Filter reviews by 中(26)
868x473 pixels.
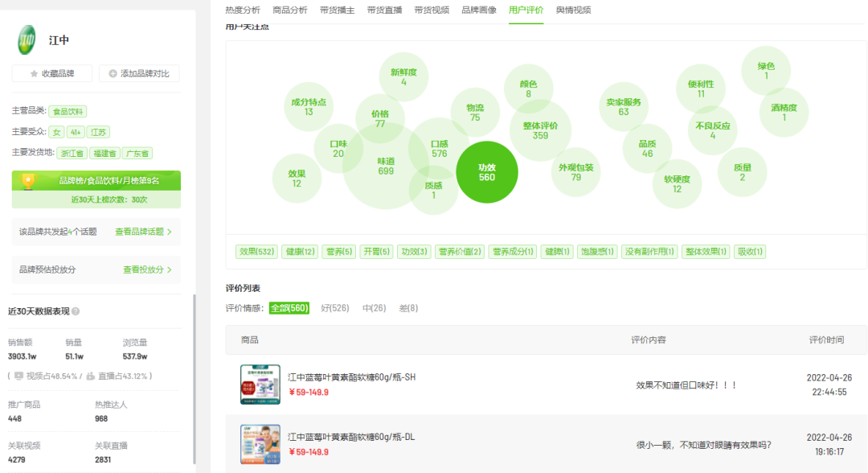click(x=375, y=308)
